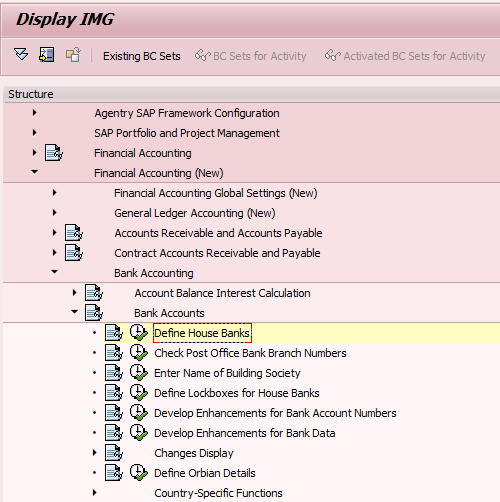
Task: Select Define Lockboxes for House Banks text
Action: (x=237, y=393)
